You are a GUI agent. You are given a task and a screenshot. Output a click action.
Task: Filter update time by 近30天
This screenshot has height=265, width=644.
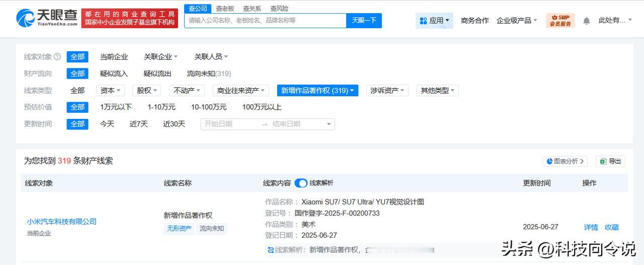click(174, 124)
